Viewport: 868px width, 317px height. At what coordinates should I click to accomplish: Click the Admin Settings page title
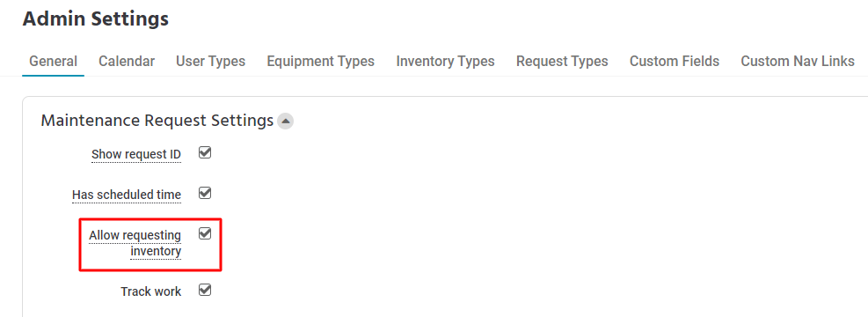point(96,19)
